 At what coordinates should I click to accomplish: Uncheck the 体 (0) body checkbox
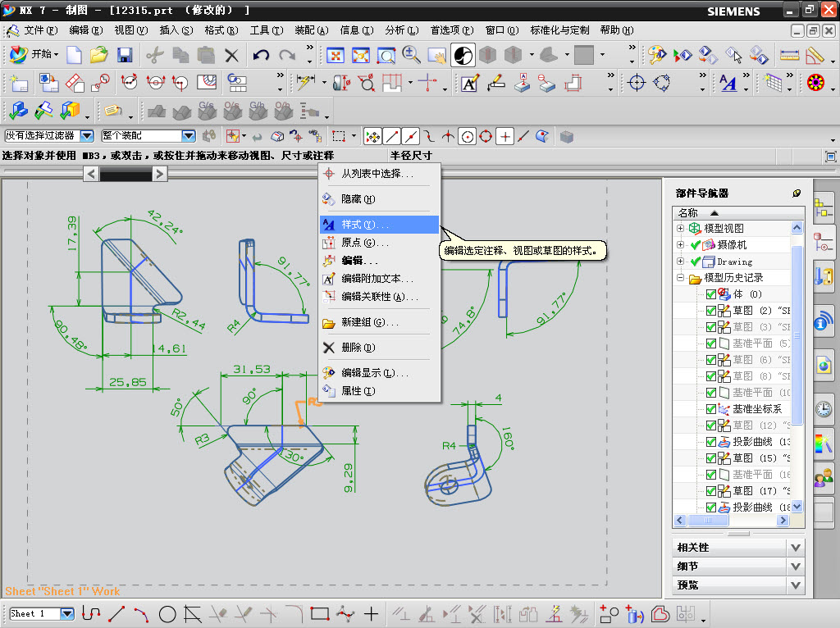tap(710, 294)
